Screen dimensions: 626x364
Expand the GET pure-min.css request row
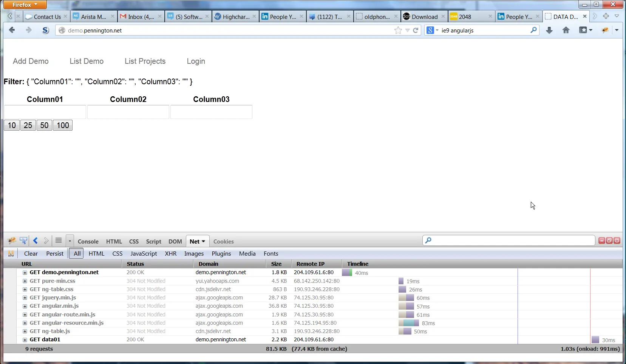pyautogui.click(x=25, y=281)
